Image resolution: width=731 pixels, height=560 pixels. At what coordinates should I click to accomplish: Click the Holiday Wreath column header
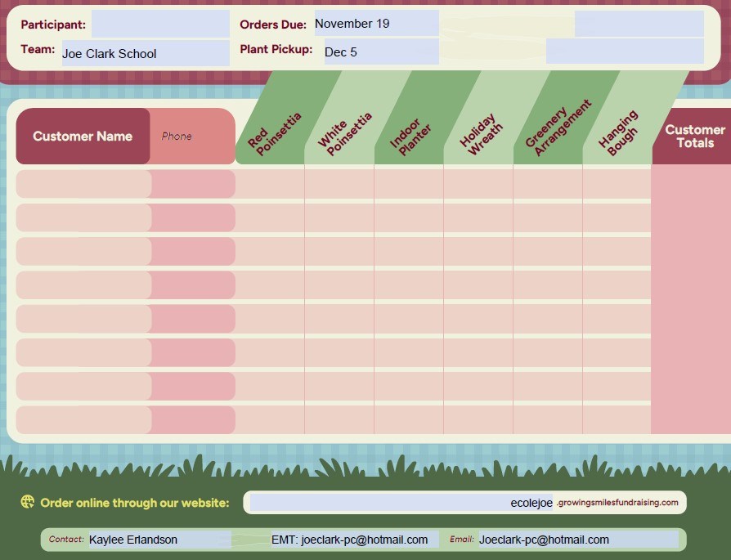click(x=481, y=135)
